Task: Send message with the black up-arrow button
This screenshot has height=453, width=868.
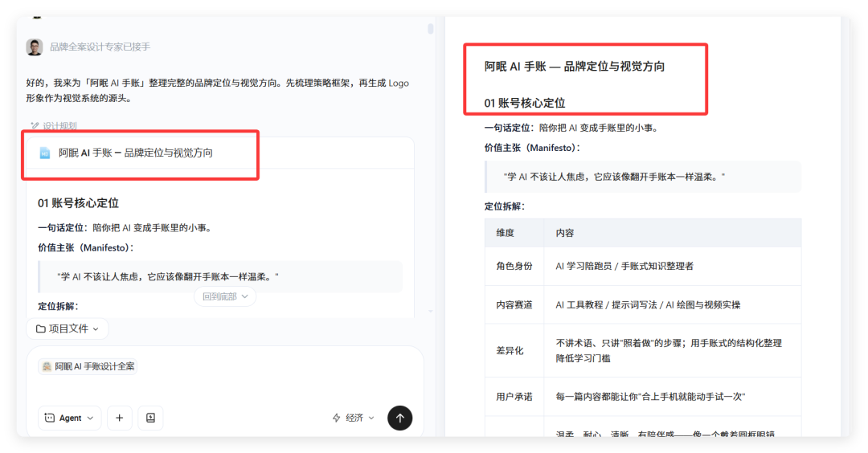Action: [x=399, y=418]
